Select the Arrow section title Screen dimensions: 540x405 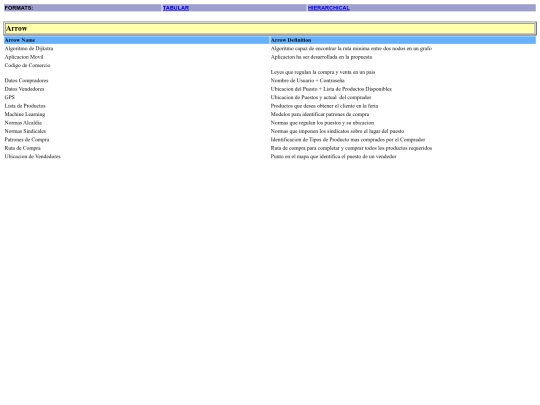pyautogui.click(x=17, y=29)
